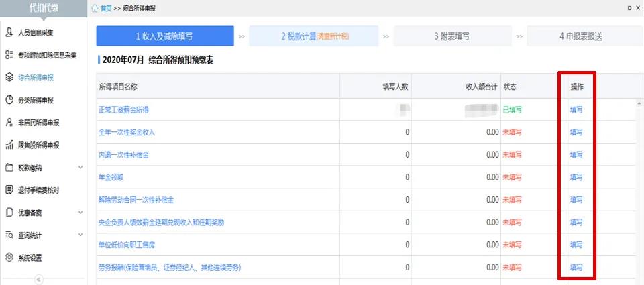Click 填写 for 央企负责人绩效薪金 row

tap(576, 223)
